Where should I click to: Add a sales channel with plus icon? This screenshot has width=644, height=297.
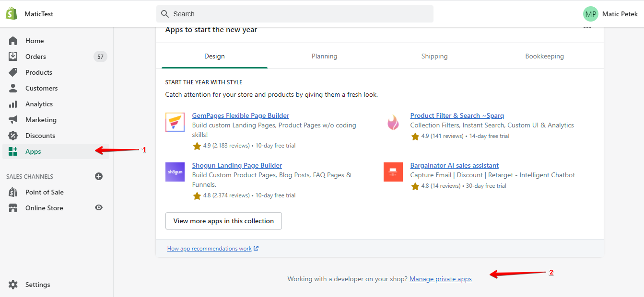click(99, 176)
